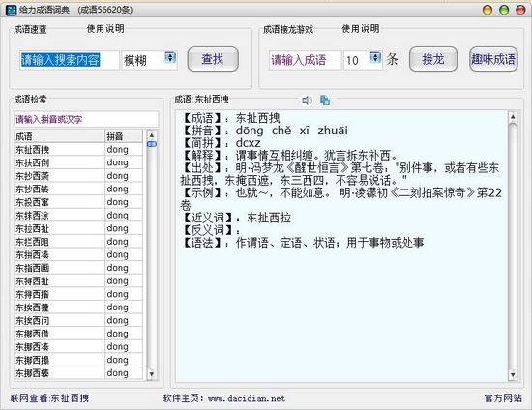Select idiom row 东投西窜
Viewport: 532px width, 410px height.
(x=78, y=202)
